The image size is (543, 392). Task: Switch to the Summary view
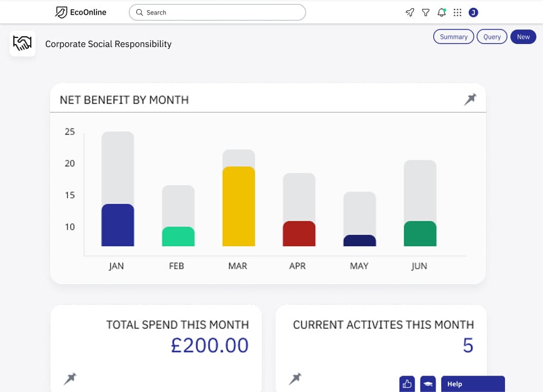click(x=453, y=37)
